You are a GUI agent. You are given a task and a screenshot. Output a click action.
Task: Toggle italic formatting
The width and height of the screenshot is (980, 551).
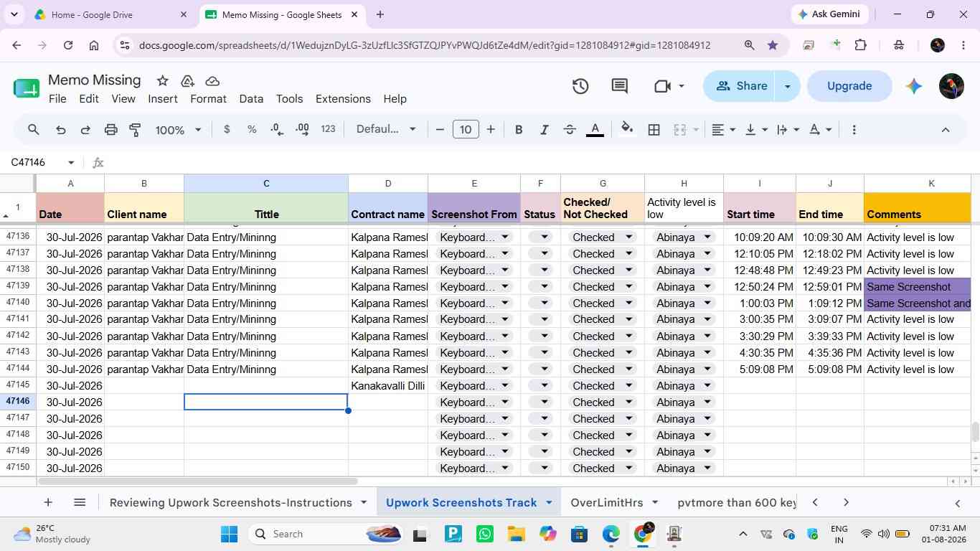pyautogui.click(x=544, y=130)
